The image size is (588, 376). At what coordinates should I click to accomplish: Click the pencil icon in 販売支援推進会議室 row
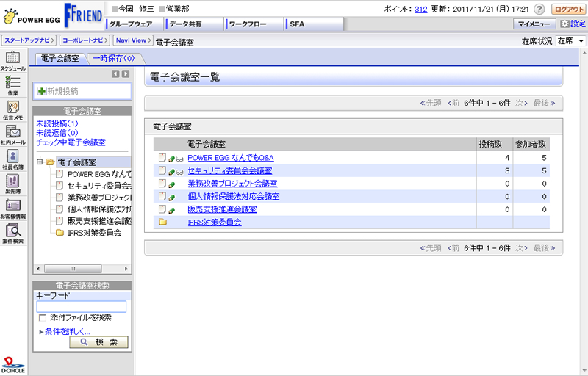(x=172, y=211)
